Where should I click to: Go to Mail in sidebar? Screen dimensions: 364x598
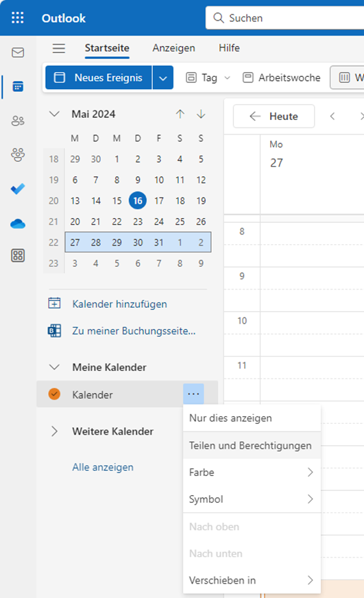pos(18,52)
